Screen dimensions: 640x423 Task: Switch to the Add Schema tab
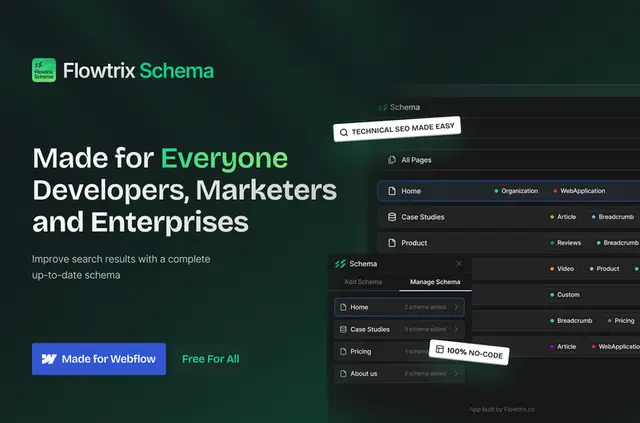(363, 282)
